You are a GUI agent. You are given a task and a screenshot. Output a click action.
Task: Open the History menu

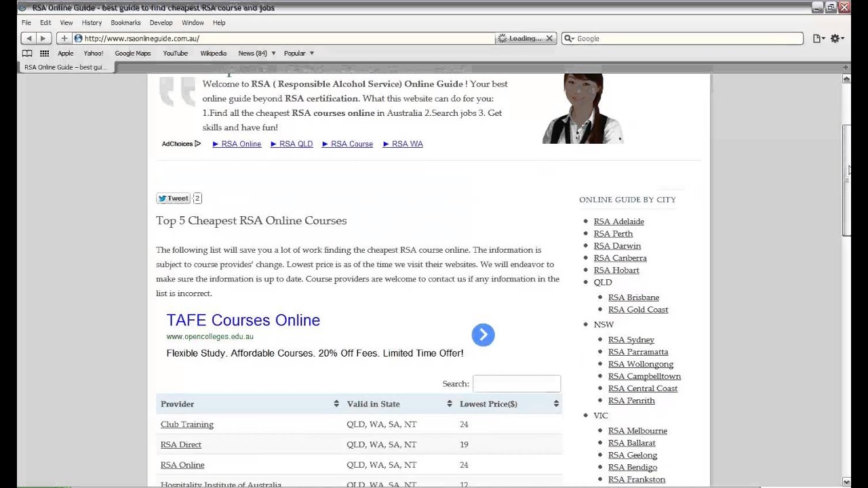point(92,22)
